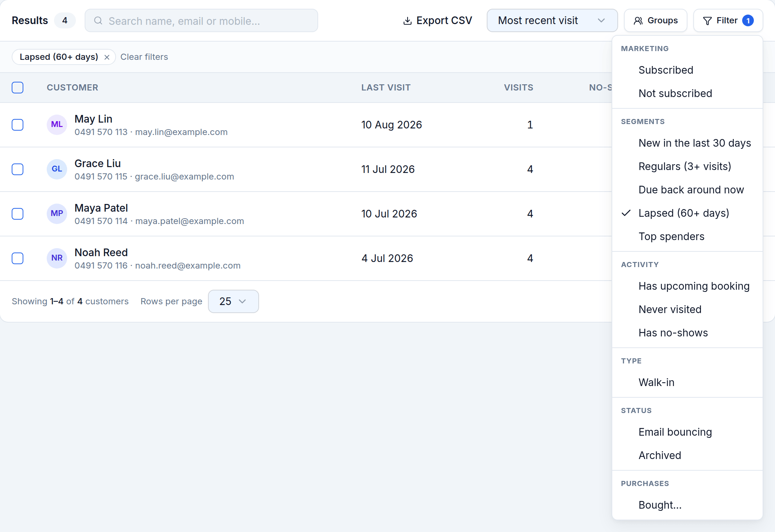The height and width of the screenshot is (532, 775).
Task: Click the may.lin@example.com contact line
Action: 151,132
